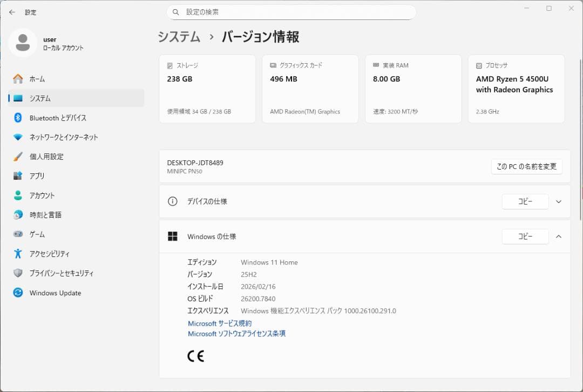This screenshot has width=583, height=392.
Task: Open the ストレージ 238 GB card
Action: coord(207,89)
